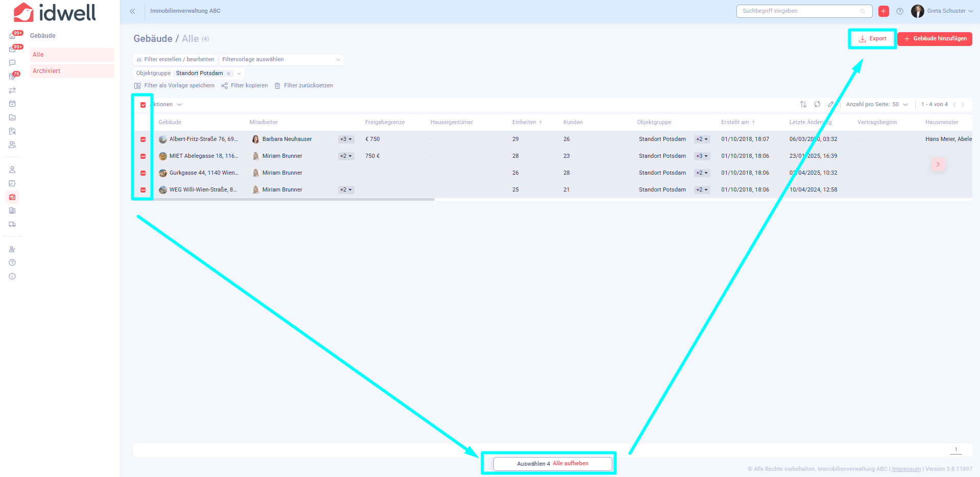980x477 pixels.
Task: Collapse the sidebar with the double-chevron icon
Action: coord(132,11)
